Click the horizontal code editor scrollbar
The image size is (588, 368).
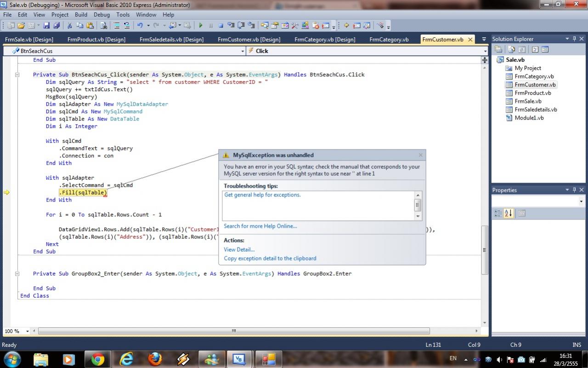[x=234, y=331]
